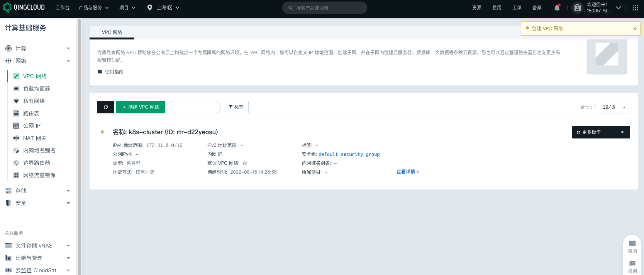644x275 pixels.
Task: Click the 边界路由器 sidebar icon
Action: pos(16,163)
